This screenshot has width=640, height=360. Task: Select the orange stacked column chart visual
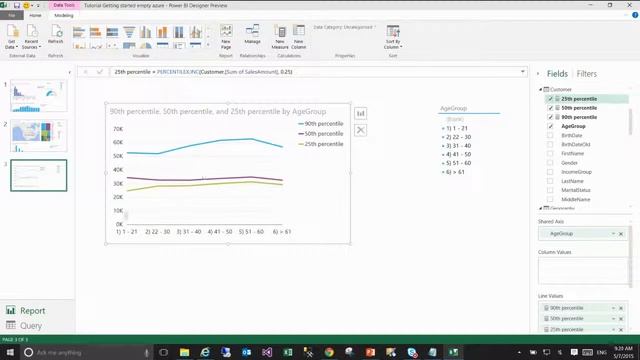pyautogui.click(x=162, y=32)
